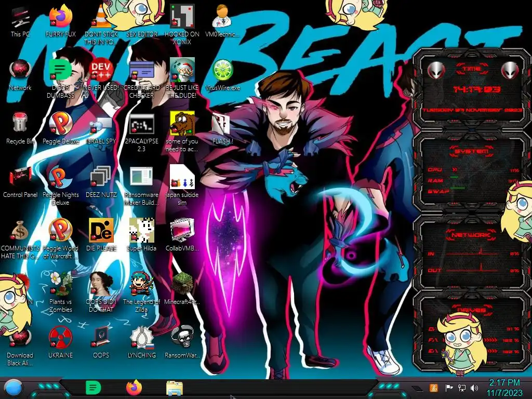
Task: Open the green chat app on taskbar
Action: (93, 388)
